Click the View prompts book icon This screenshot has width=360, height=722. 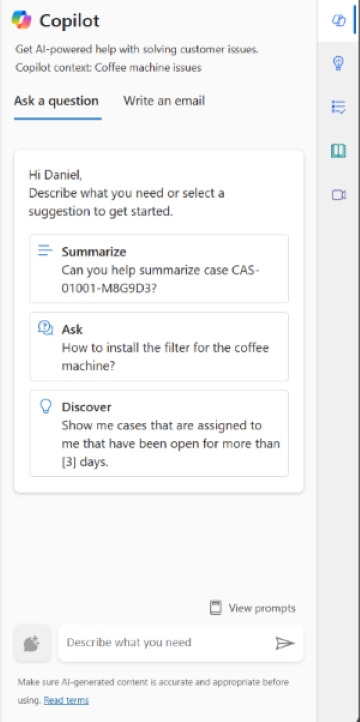pos(215,608)
